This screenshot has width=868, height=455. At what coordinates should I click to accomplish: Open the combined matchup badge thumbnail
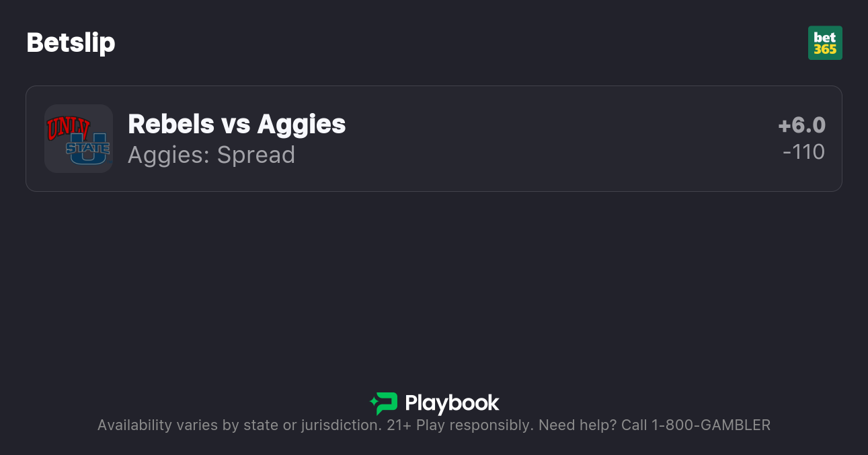pyautogui.click(x=78, y=139)
